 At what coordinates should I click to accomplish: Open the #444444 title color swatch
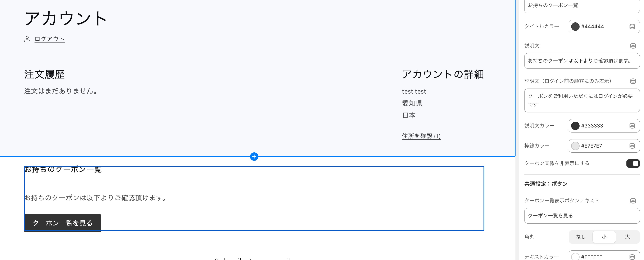click(575, 27)
